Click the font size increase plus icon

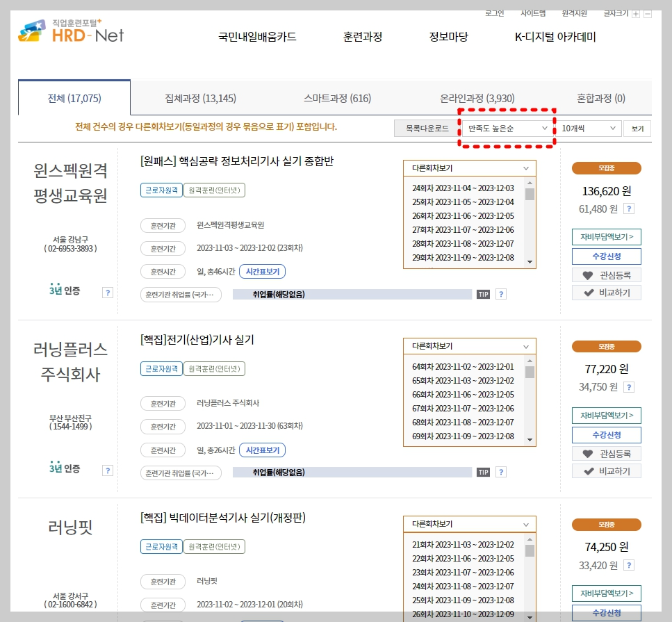click(x=636, y=14)
